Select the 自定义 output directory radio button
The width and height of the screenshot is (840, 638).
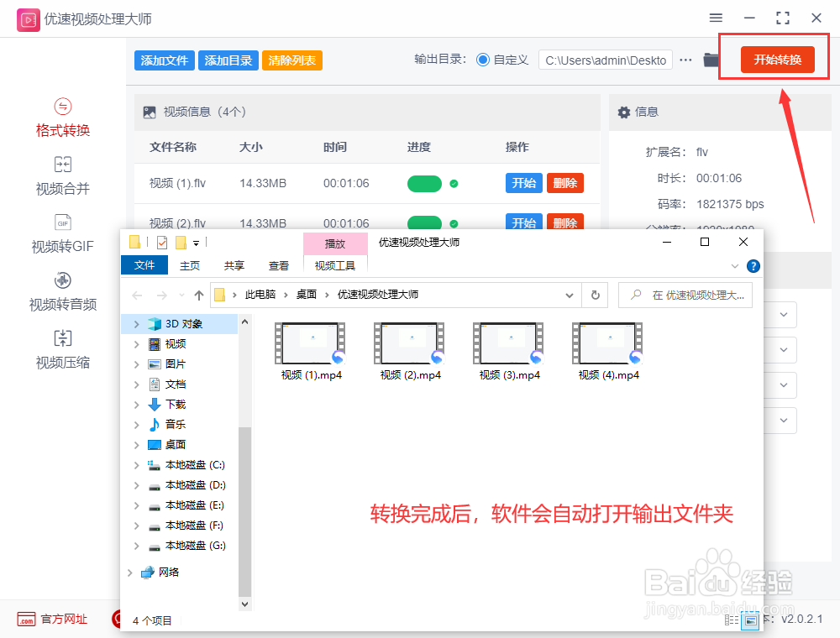click(x=483, y=60)
